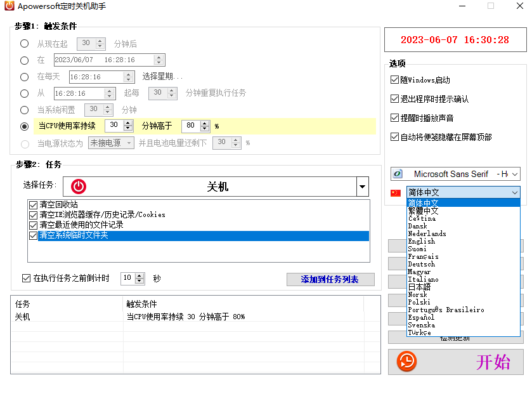Select the 从...起每 repeat radio button
The width and height of the screenshot is (532, 394).
click(25, 93)
